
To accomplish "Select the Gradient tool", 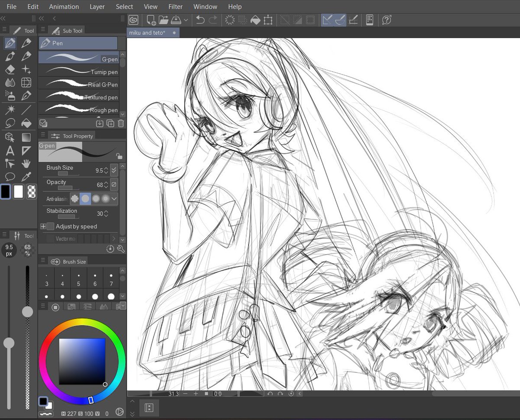I will point(26,137).
